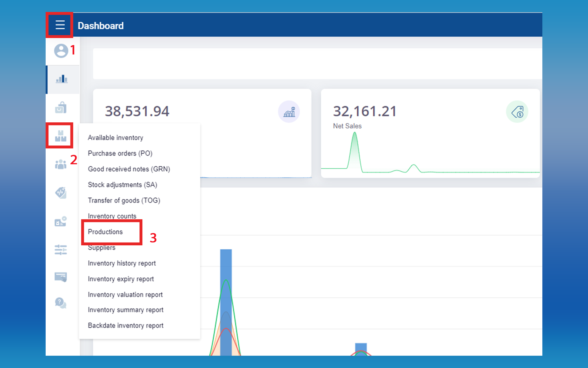Open Inventory valuation report

coord(125,295)
